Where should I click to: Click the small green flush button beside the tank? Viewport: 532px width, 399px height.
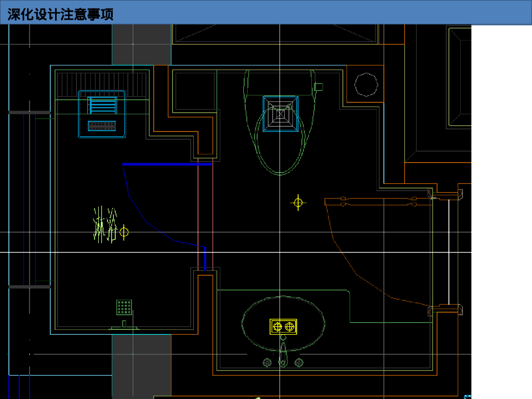click(319, 86)
